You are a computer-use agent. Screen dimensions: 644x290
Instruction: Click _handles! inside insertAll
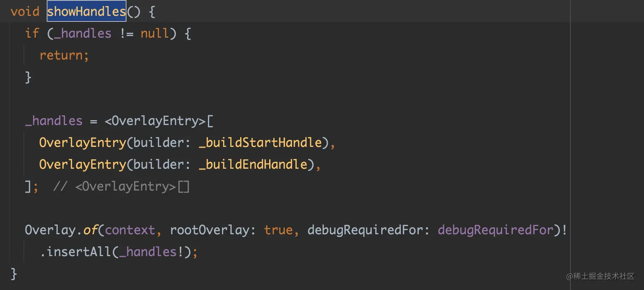click(151, 252)
